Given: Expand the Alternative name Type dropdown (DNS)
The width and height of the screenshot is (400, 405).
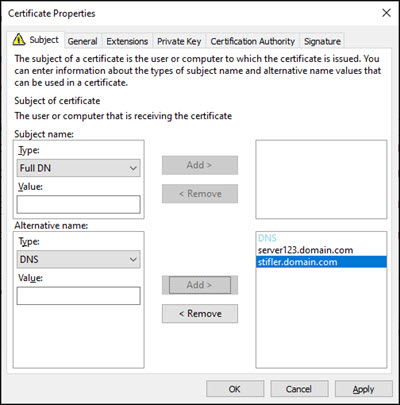Looking at the screenshot, I should point(79,259).
